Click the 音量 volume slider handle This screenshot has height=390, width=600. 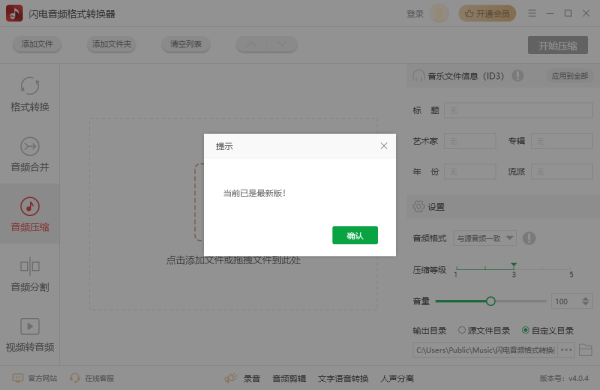[x=491, y=301]
